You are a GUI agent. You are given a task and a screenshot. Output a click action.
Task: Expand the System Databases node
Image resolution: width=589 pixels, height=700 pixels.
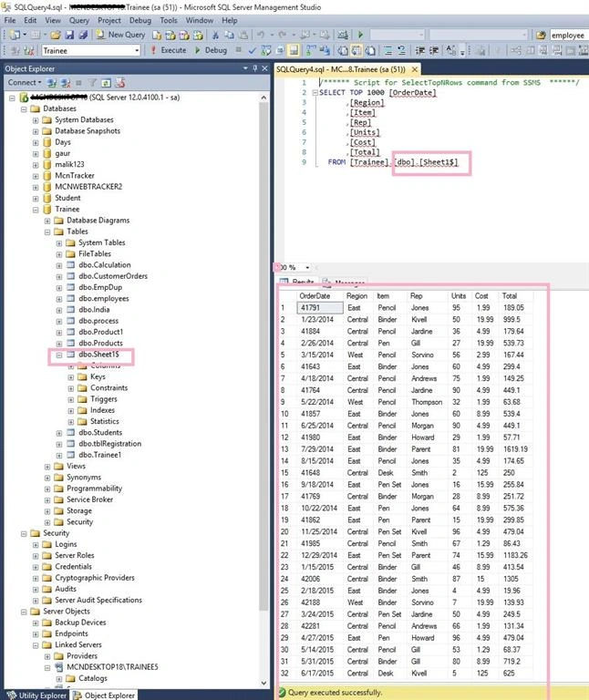coord(36,120)
